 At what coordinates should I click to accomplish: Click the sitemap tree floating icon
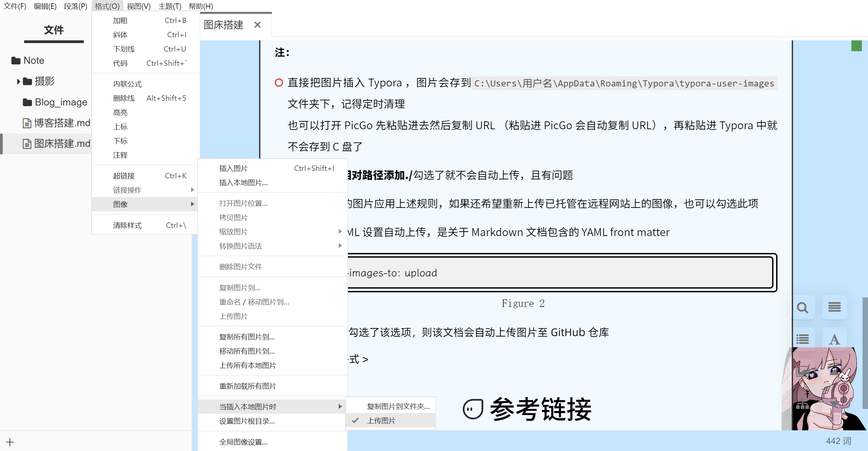pyautogui.click(x=802, y=404)
